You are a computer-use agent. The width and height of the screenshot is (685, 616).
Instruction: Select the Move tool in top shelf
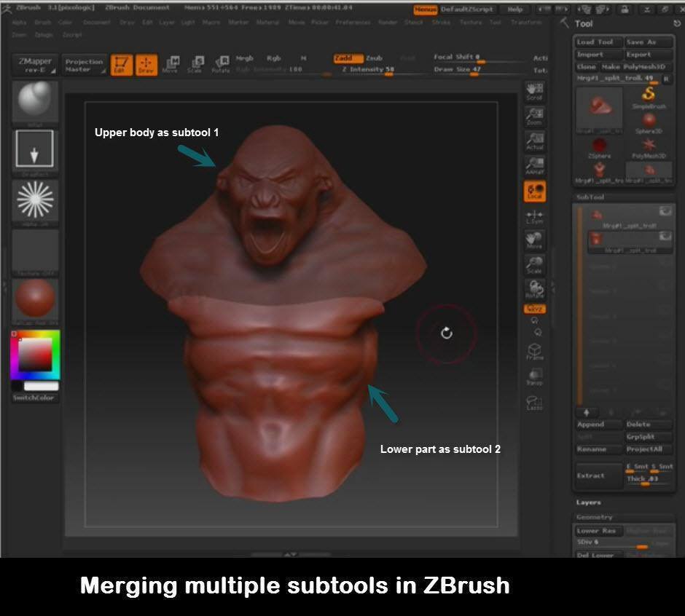coord(171,65)
